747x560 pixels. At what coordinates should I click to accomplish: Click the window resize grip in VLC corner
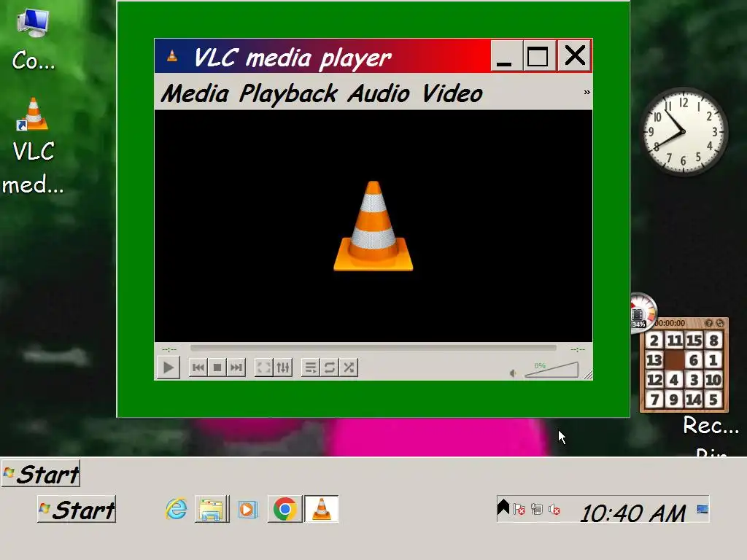click(589, 376)
